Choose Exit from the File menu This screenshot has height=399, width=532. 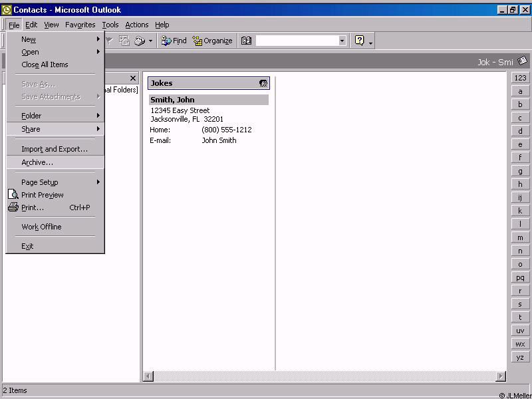coord(55,246)
